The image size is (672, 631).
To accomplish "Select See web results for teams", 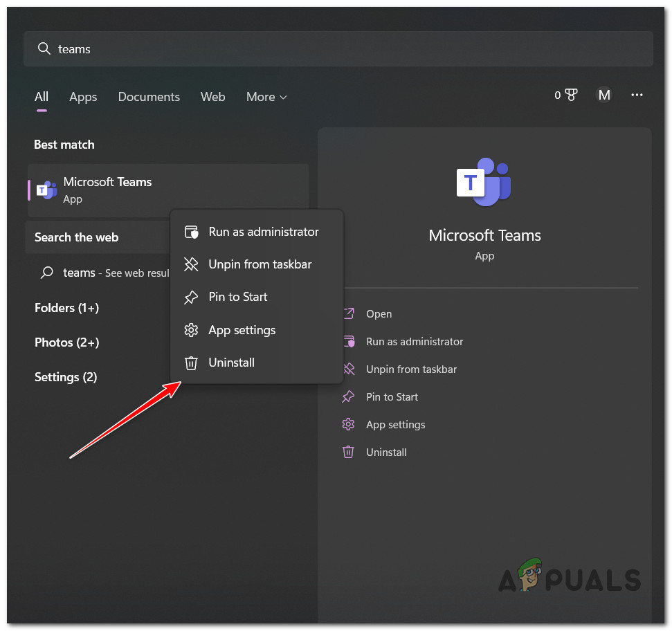I will 111,273.
